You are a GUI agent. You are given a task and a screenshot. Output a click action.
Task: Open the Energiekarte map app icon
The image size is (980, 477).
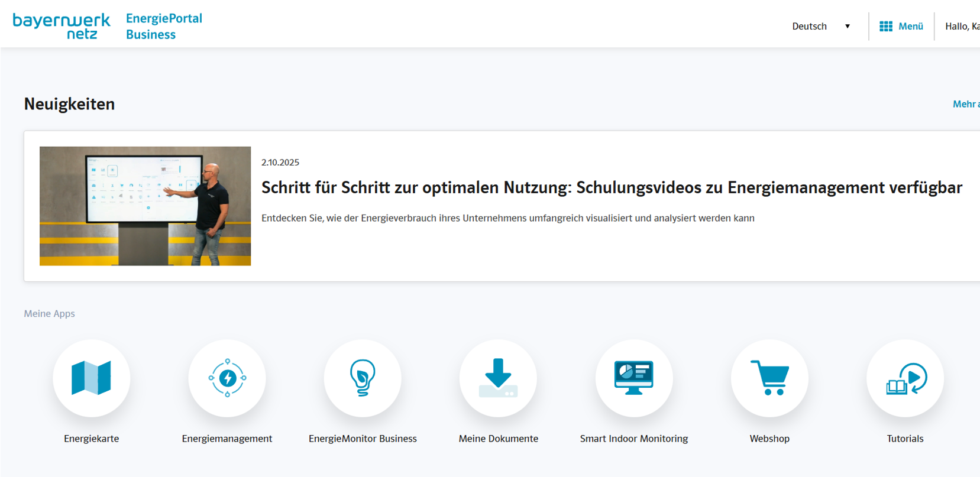(91, 378)
